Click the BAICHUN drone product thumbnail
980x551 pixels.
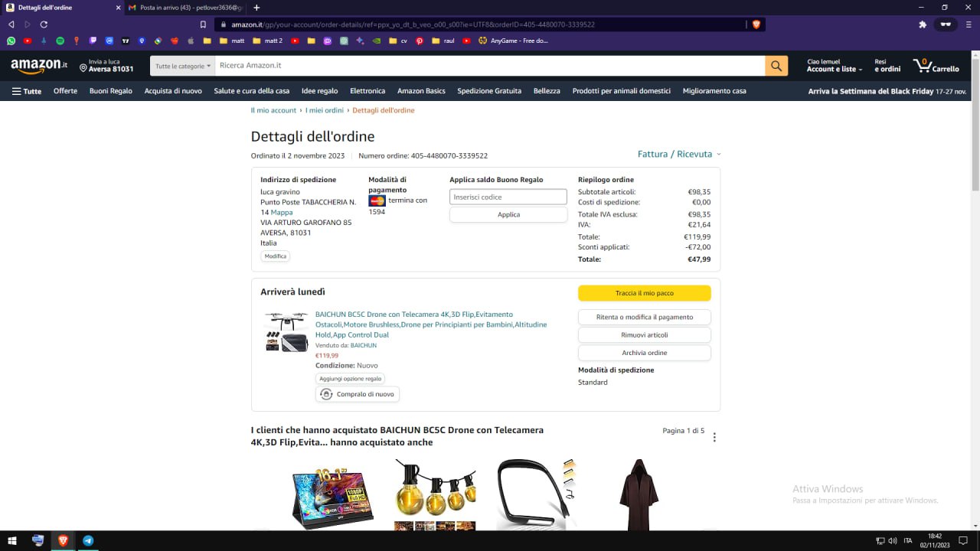286,331
